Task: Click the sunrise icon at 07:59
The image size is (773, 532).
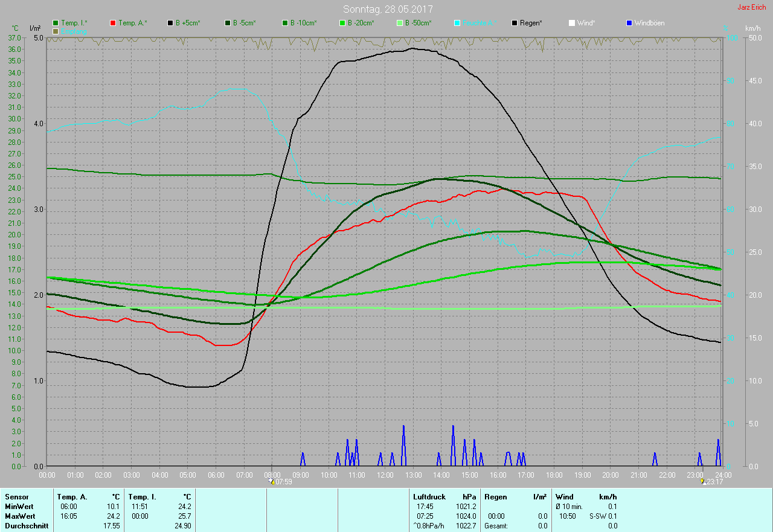Action: (273, 482)
